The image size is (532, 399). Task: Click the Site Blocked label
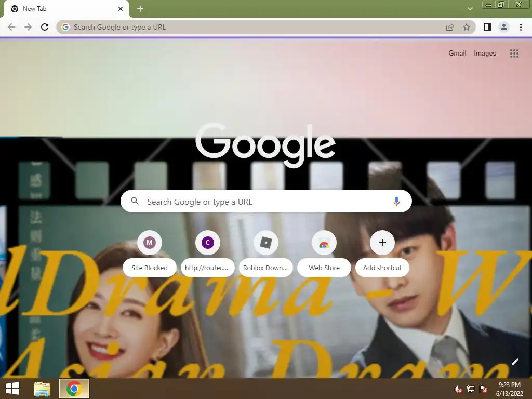tap(150, 268)
